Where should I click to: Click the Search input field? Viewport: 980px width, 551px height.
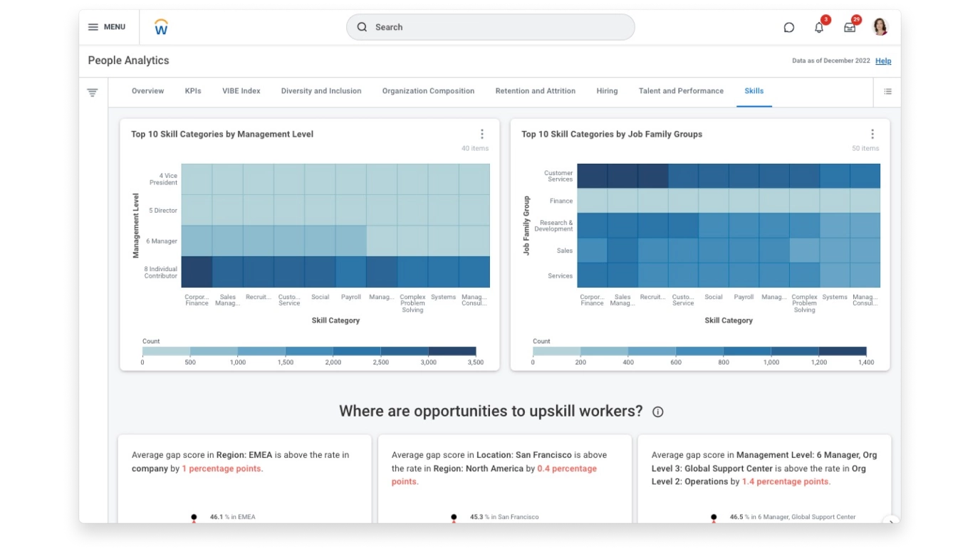coord(490,27)
